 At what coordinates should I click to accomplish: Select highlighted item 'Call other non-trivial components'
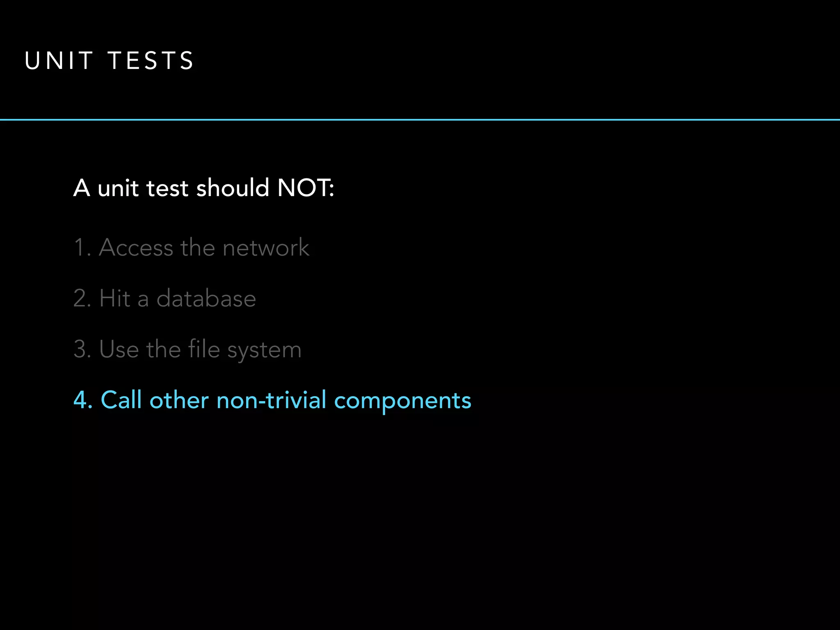[272, 400]
